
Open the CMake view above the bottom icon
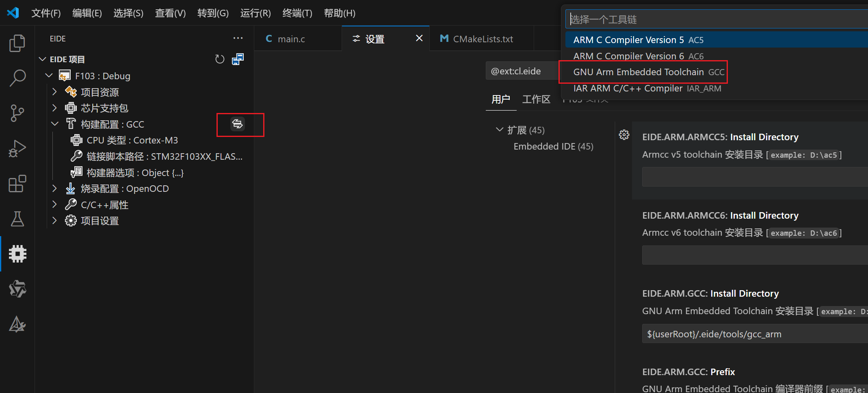[17, 289]
